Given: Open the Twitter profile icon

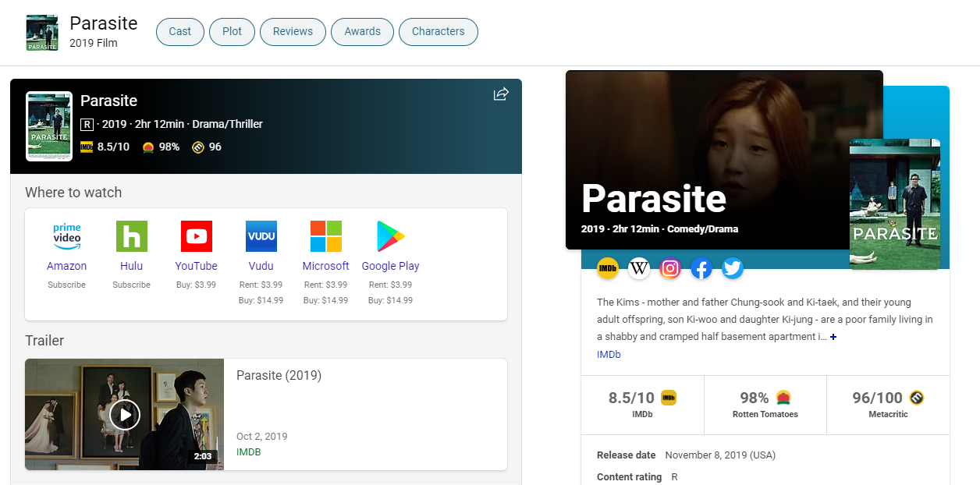Looking at the screenshot, I should 733,268.
